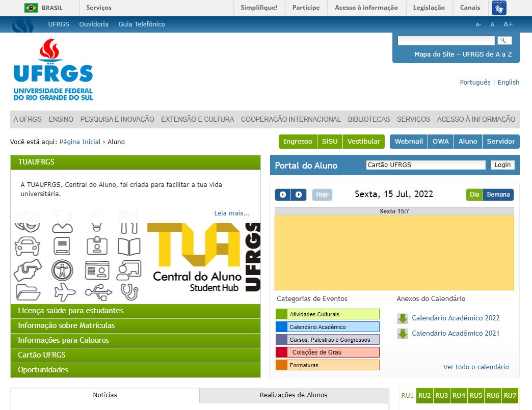Click the TUA Central do Aluno banner
Screen dimensions: 532x410
tap(136, 256)
